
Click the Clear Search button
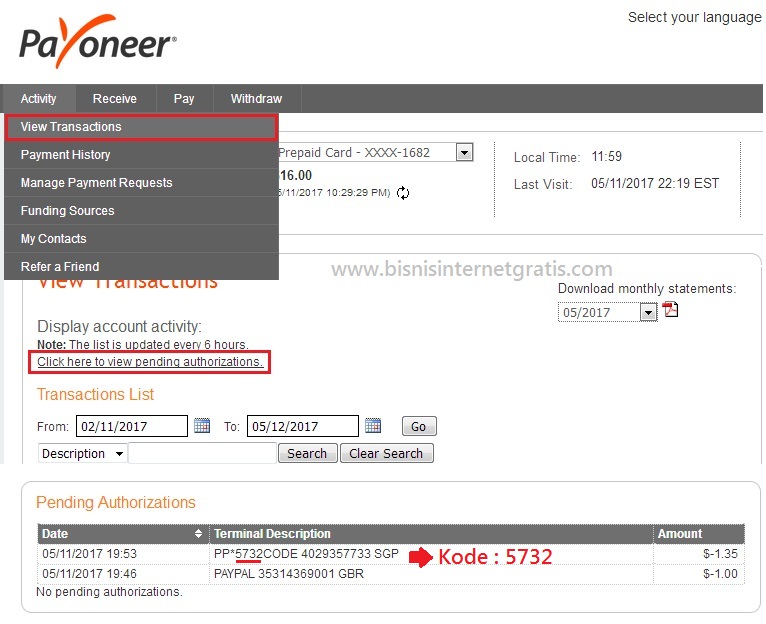coord(386,453)
